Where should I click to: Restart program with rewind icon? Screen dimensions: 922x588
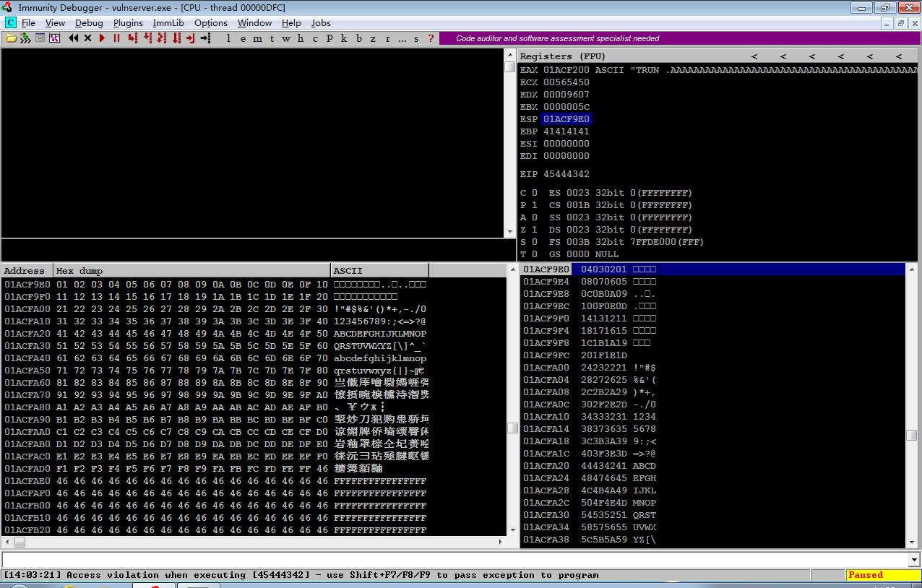tap(73, 38)
